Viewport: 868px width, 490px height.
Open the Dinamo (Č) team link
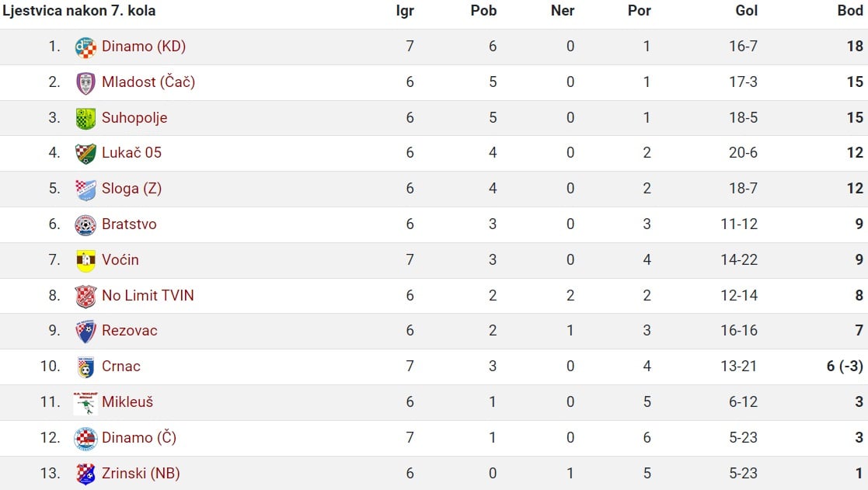tap(139, 437)
